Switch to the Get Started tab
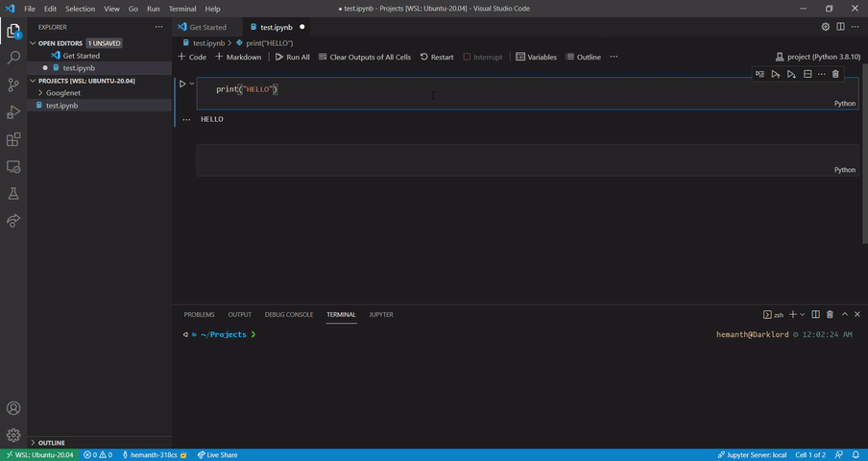The image size is (868, 461). click(207, 27)
